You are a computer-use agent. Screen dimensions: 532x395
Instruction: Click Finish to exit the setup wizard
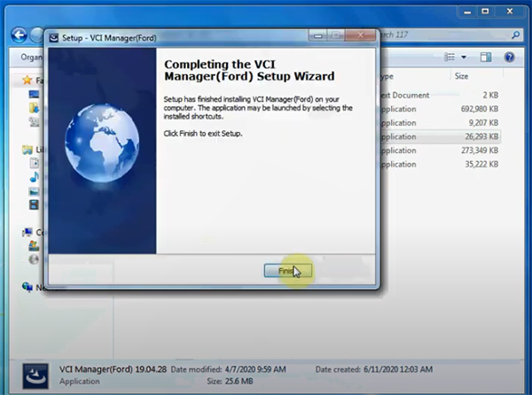coord(287,271)
